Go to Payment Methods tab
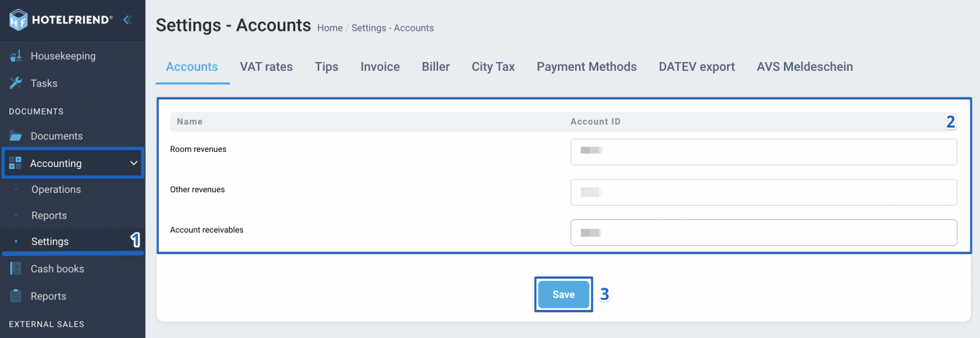This screenshot has width=980, height=338. 587,67
